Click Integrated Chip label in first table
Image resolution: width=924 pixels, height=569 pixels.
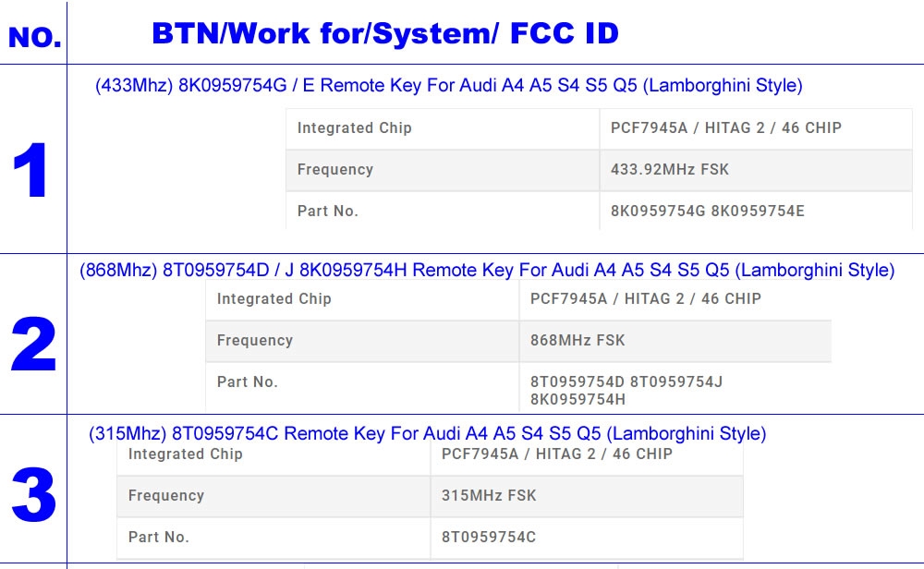354,128
